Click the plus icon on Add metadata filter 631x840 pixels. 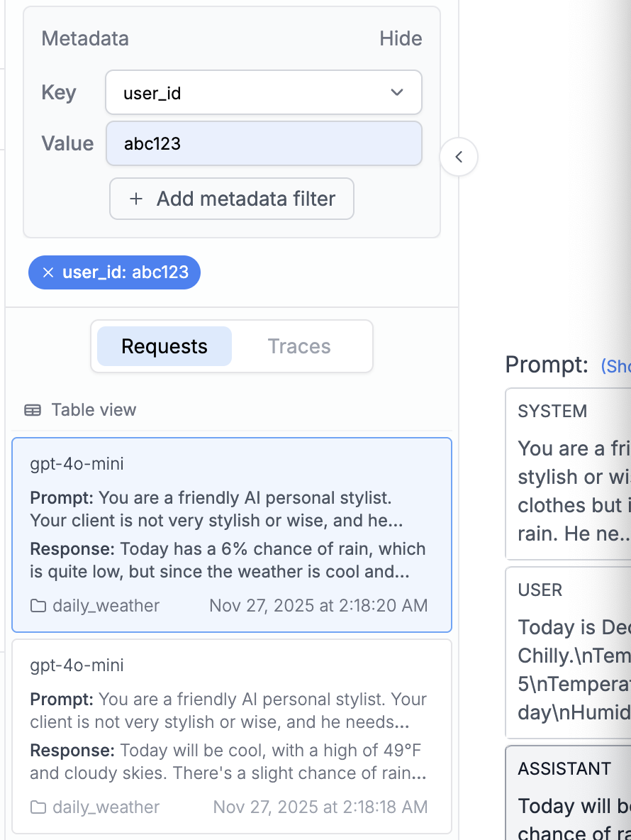135,199
